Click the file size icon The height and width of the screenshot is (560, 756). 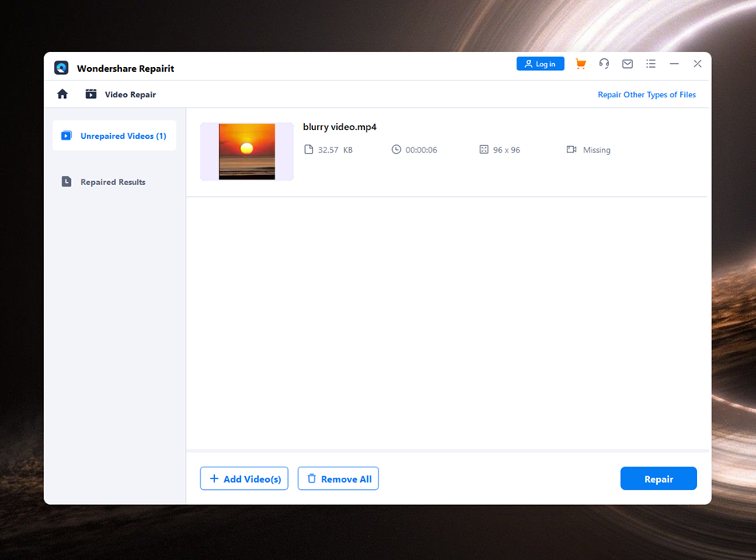[x=309, y=149]
